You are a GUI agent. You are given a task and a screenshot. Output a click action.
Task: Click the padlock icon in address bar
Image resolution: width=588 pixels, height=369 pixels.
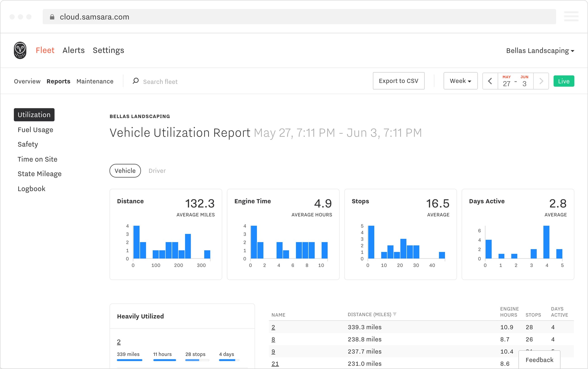pyautogui.click(x=52, y=17)
